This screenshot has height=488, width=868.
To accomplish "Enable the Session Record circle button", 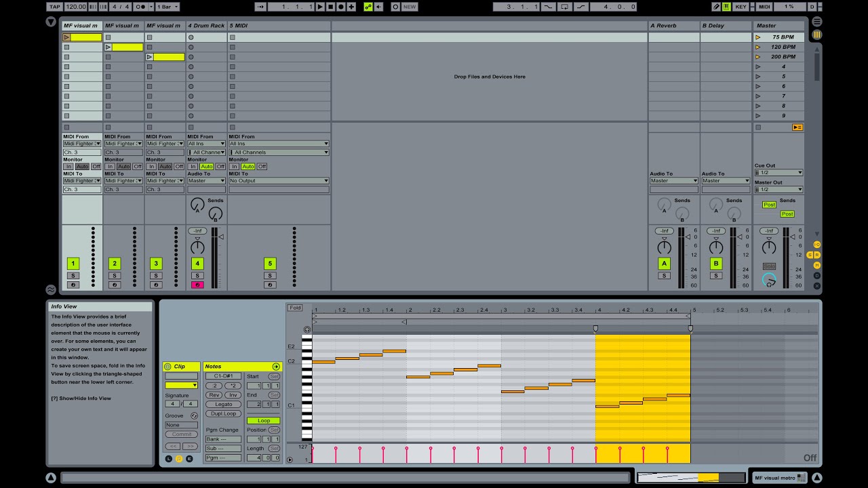I will 395,7.
